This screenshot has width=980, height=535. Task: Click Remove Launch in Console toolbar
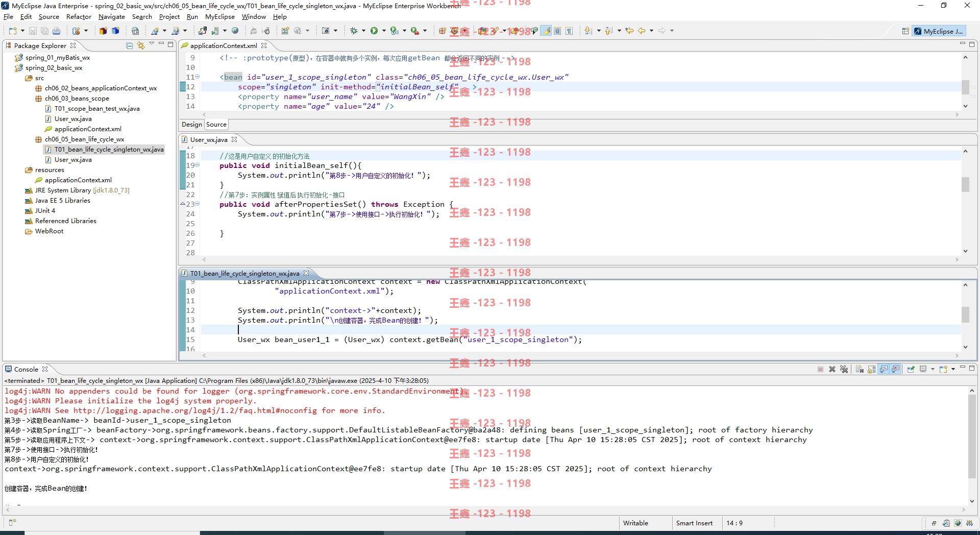point(832,369)
